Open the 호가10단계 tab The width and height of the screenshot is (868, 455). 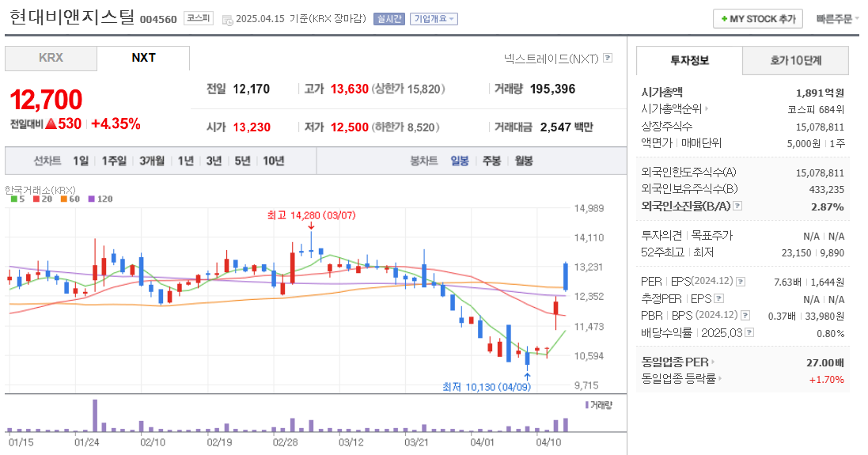795,60
